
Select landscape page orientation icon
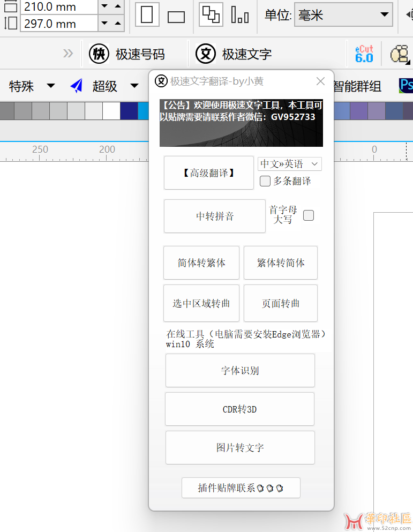176,17
